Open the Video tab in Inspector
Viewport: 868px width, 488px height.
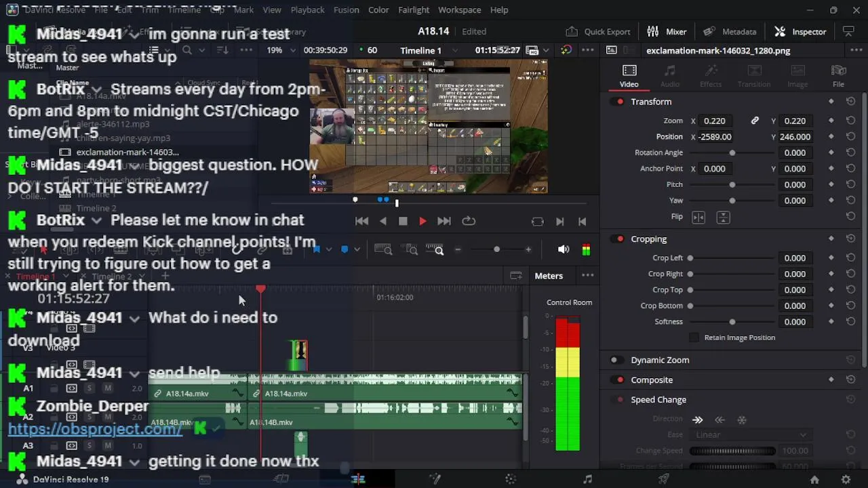click(629, 76)
